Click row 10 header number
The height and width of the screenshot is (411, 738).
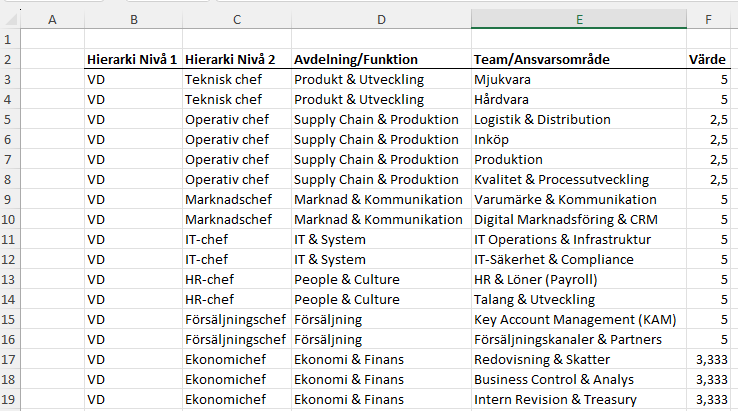[9, 220]
